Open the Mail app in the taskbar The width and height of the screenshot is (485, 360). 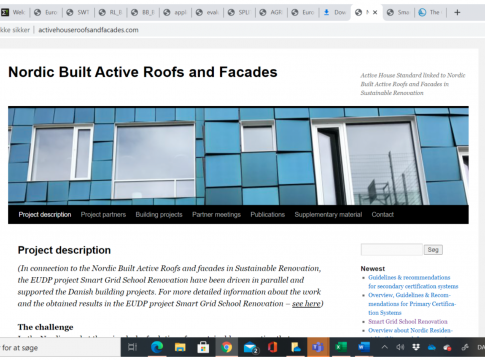pos(250,348)
